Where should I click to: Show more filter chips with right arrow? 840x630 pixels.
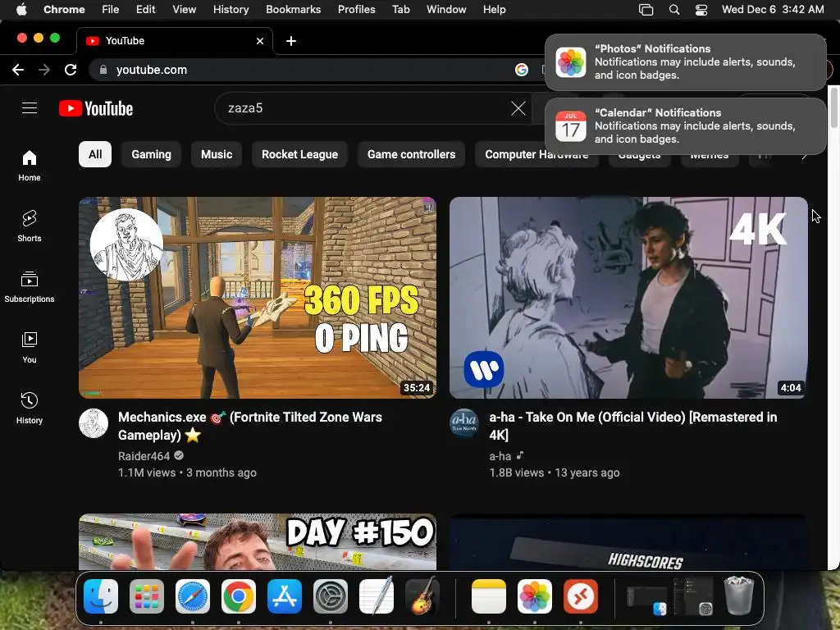point(804,155)
